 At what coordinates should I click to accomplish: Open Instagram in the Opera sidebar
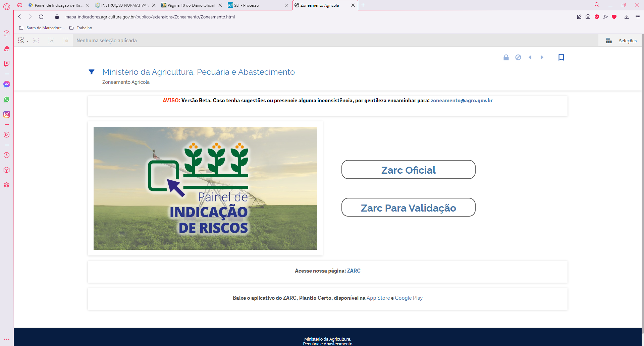coord(6,114)
